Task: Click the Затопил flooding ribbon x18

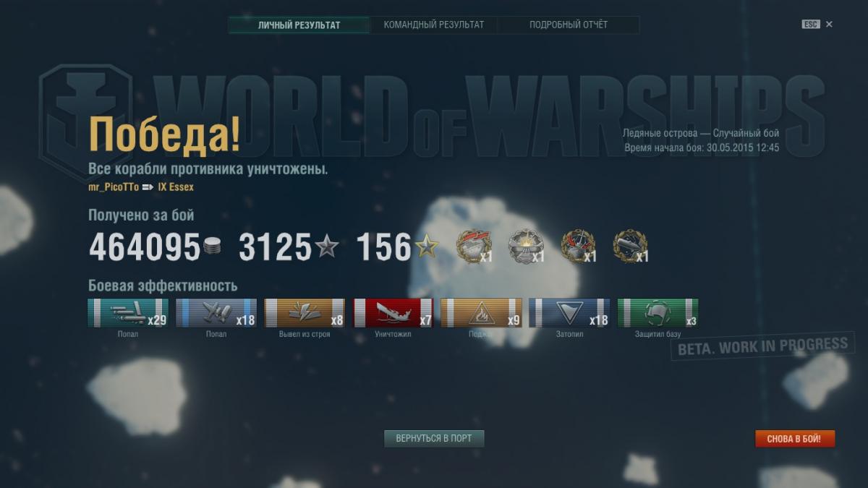Action: [x=569, y=313]
